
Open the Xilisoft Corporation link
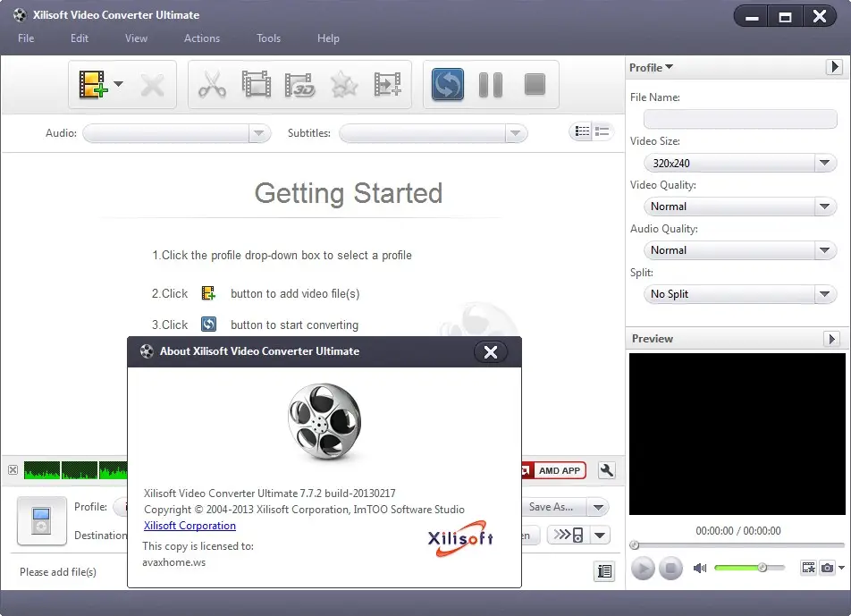point(190,526)
